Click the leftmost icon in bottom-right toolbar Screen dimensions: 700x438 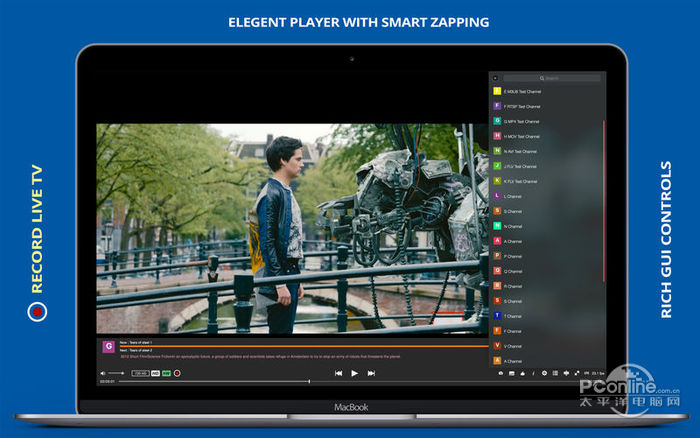(501, 373)
